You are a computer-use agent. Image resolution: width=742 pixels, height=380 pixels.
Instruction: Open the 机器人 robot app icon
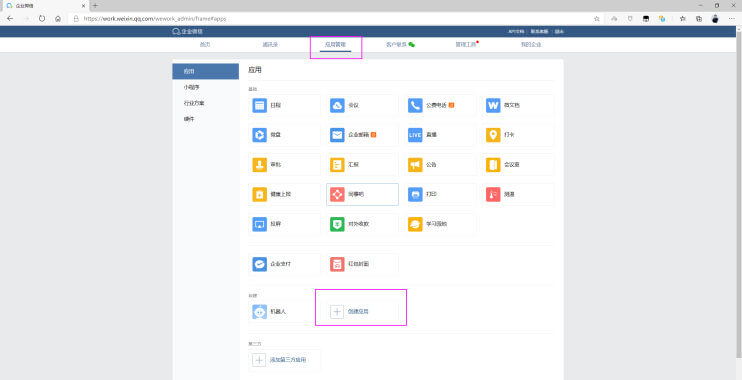pos(259,312)
